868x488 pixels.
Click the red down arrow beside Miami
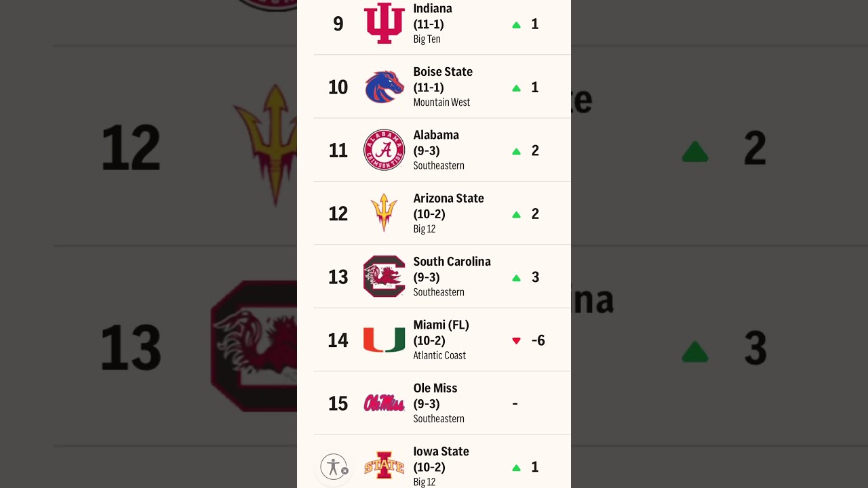pos(516,341)
